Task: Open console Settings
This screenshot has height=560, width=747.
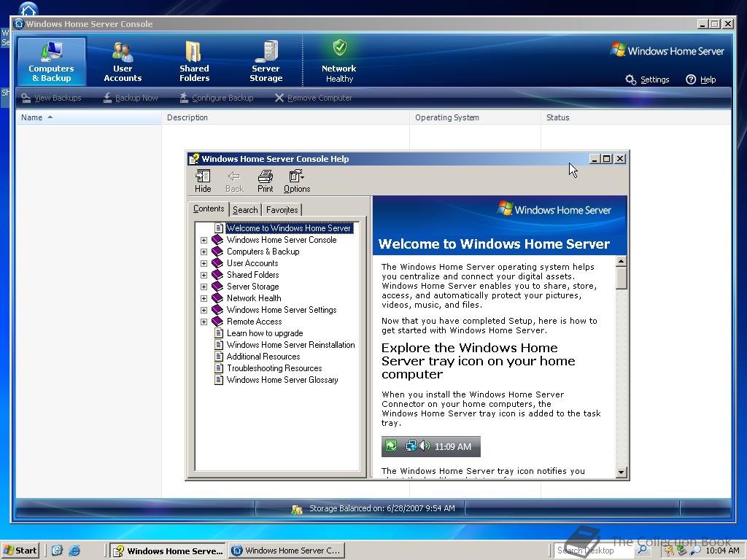Action: 648,79
